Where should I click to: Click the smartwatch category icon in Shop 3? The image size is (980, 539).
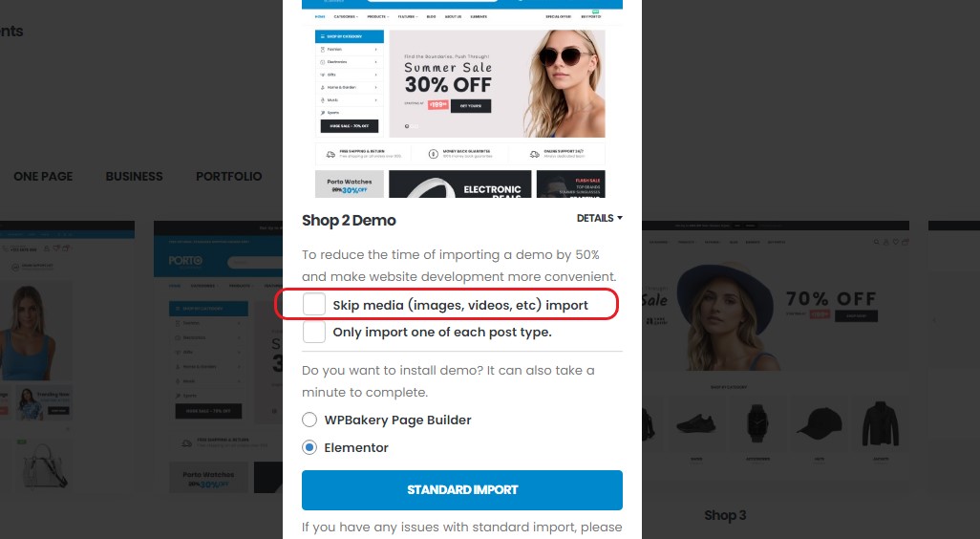point(756,423)
